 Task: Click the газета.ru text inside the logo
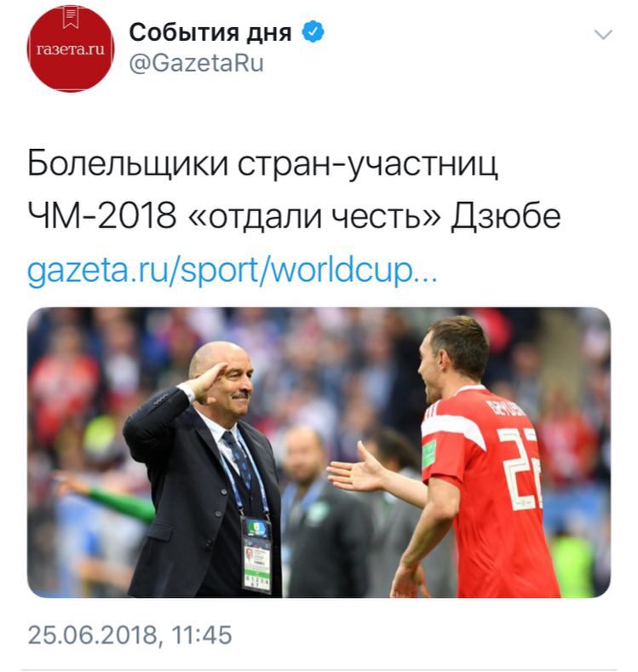[71, 49]
